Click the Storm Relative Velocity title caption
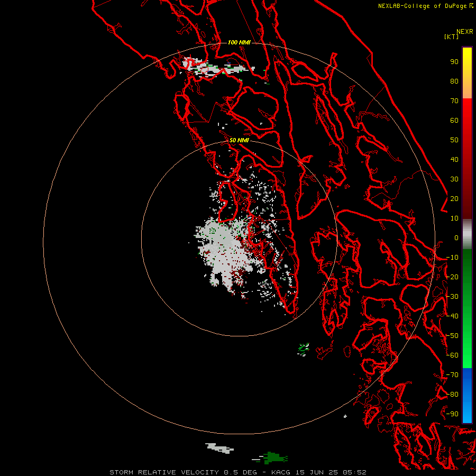The height and width of the screenshot is (476, 476). [238, 472]
